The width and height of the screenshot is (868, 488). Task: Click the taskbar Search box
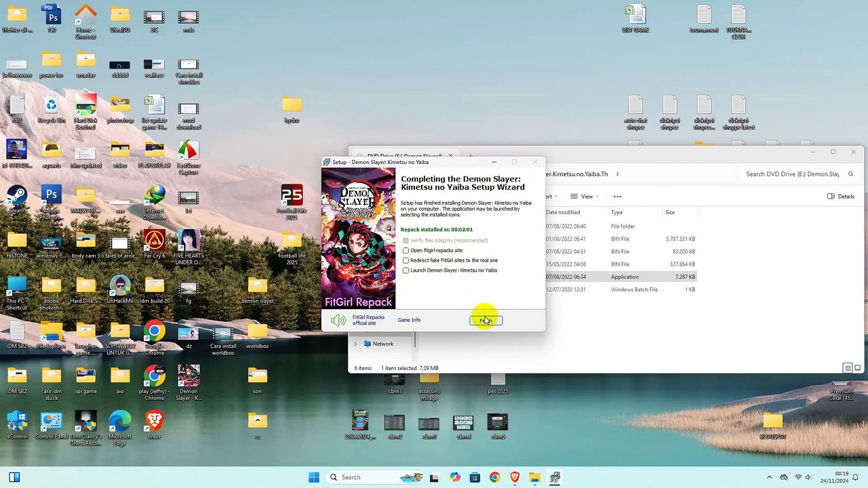[x=376, y=477]
